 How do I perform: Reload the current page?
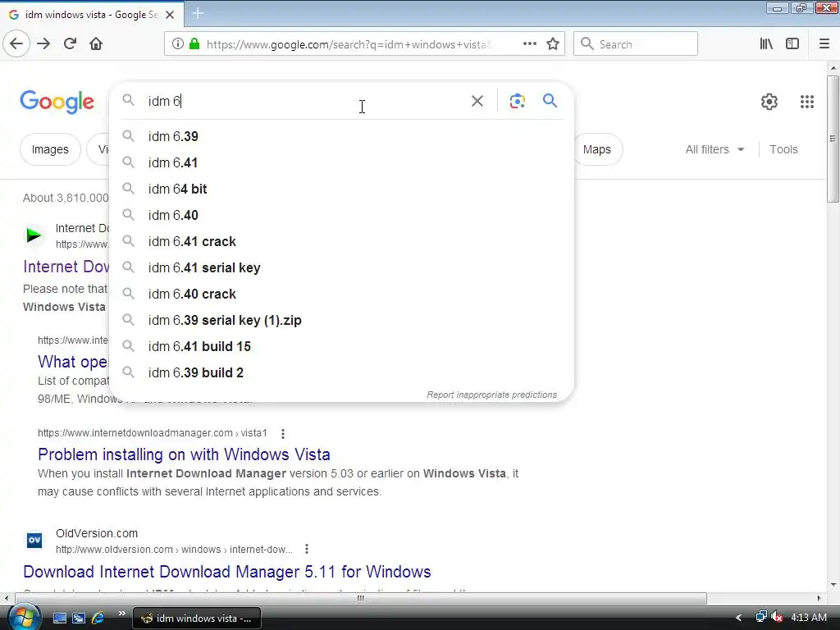pos(71,44)
